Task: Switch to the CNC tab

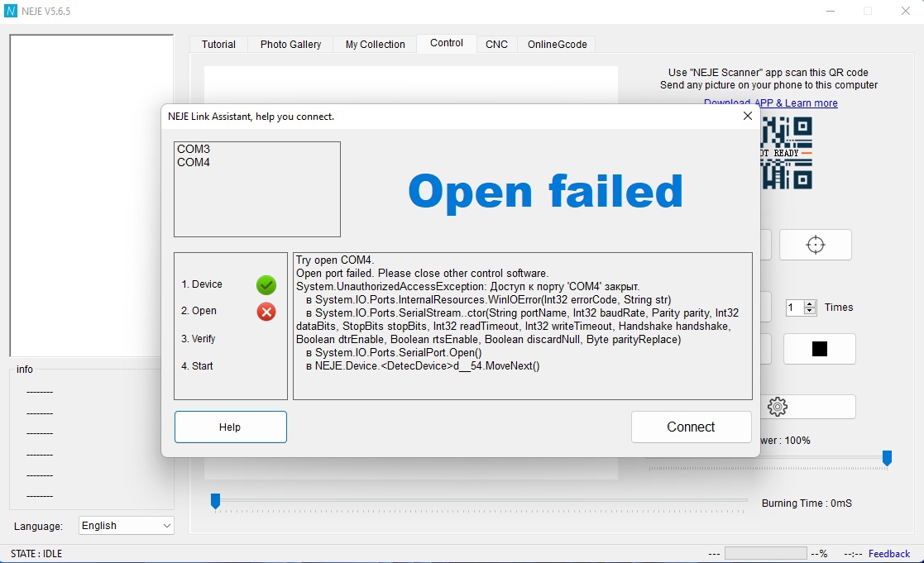Action: click(497, 44)
